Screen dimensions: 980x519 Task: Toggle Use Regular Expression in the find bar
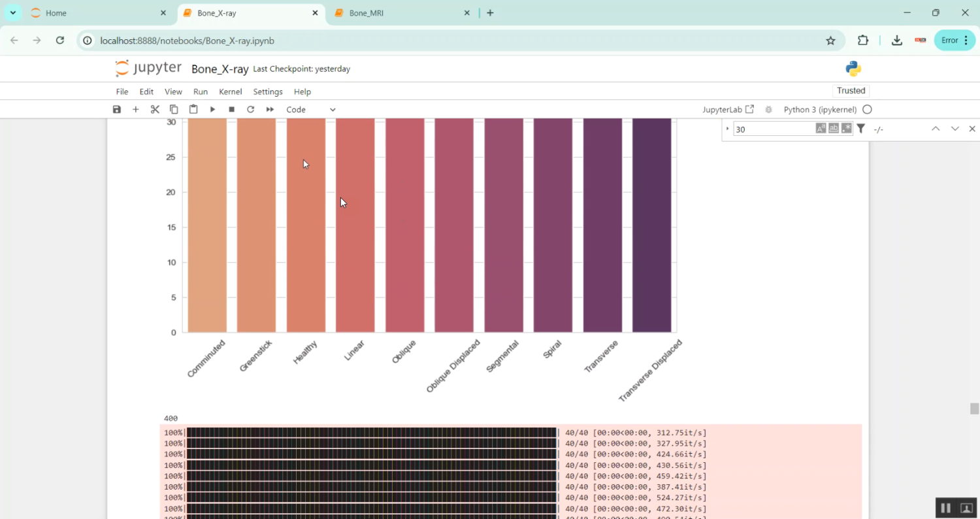point(847,129)
